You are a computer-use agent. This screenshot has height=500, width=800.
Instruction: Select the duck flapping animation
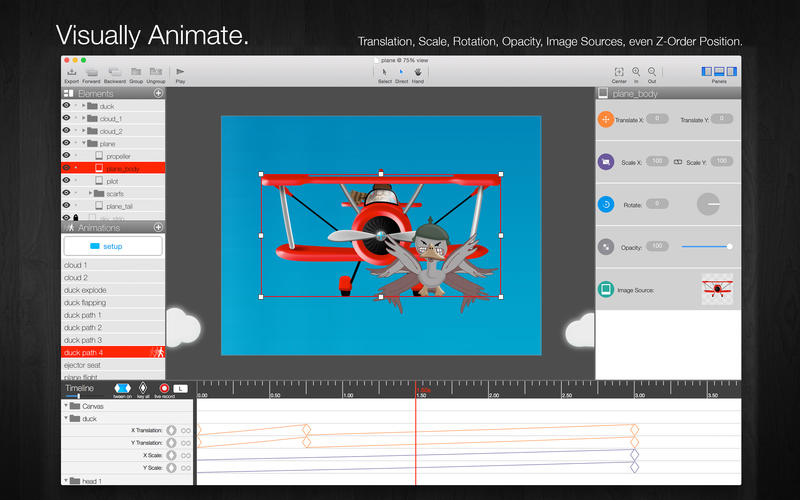coord(113,303)
